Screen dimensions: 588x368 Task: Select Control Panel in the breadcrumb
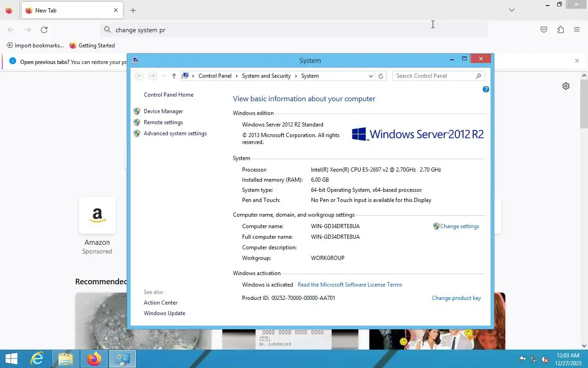215,76
